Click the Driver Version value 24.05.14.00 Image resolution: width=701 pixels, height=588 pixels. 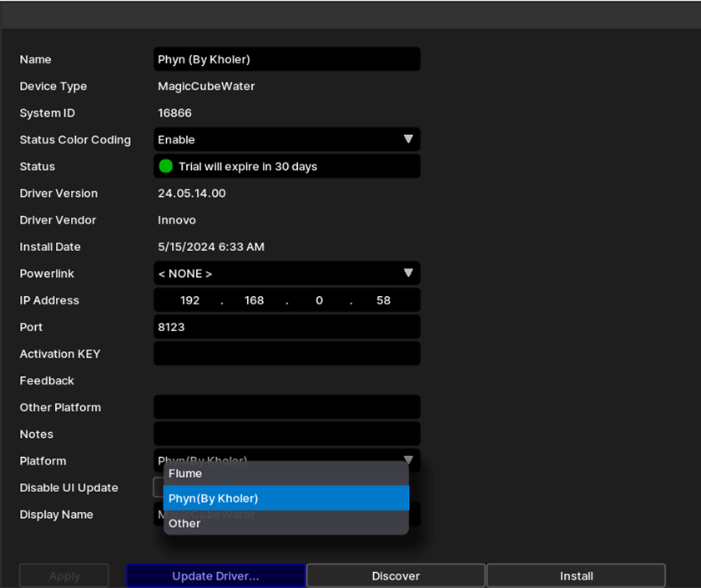tap(192, 193)
